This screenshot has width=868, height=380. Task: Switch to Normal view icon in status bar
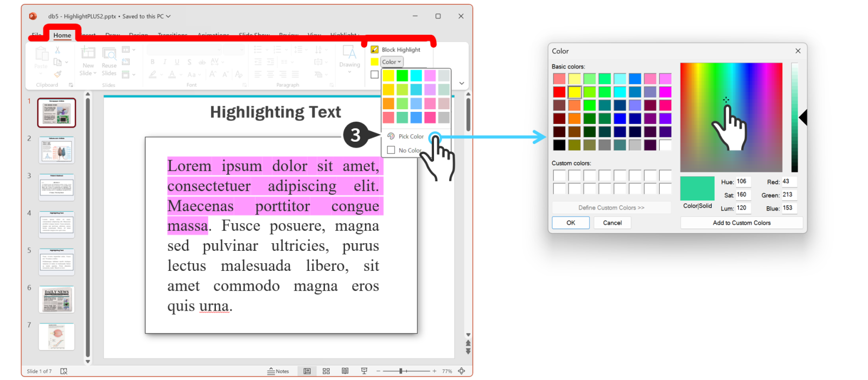(x=307, y=371)
